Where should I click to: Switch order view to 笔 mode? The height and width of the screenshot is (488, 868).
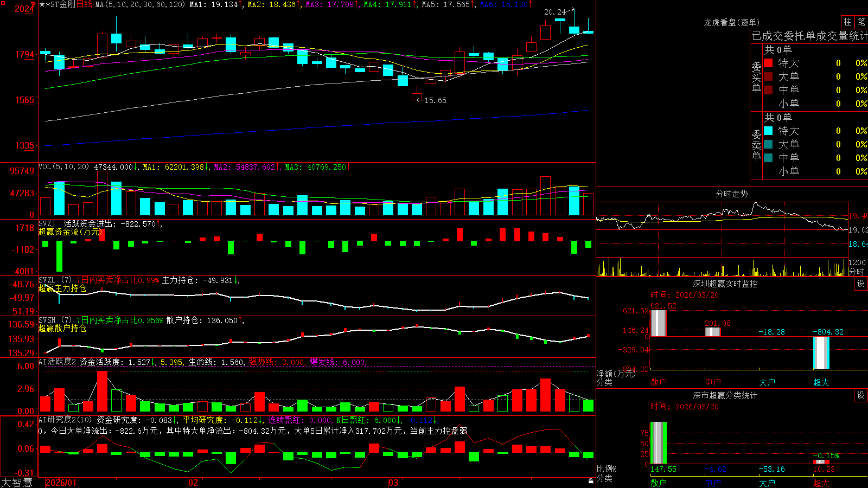[x=861, y=22]
